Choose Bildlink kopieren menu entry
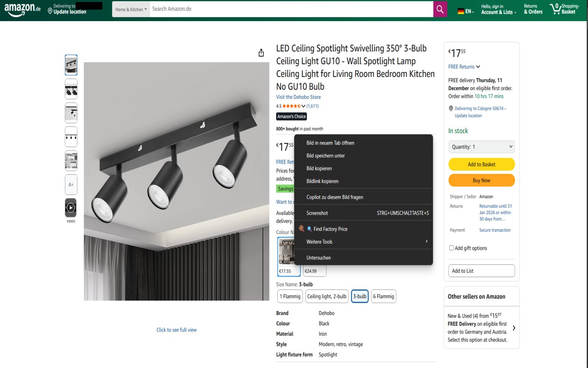 coord(363,181)
